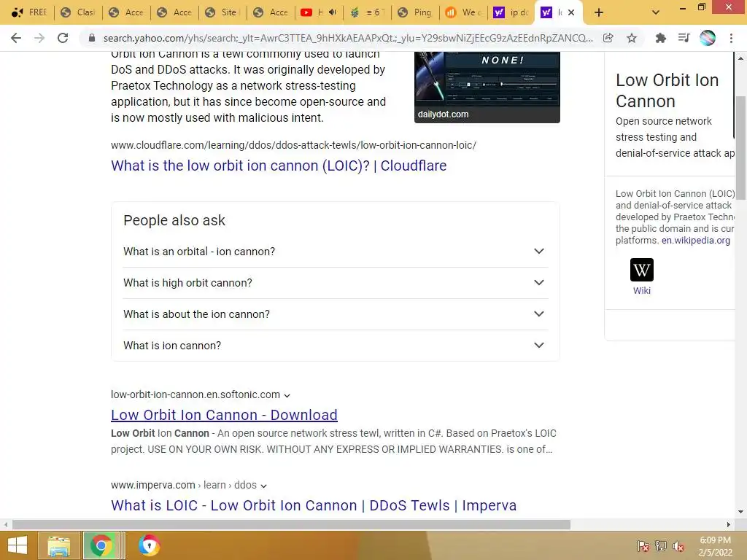Screen dimensions: 747x560
Task: Click the Wikipedia W icon
Action: click(x=642, y=270)
